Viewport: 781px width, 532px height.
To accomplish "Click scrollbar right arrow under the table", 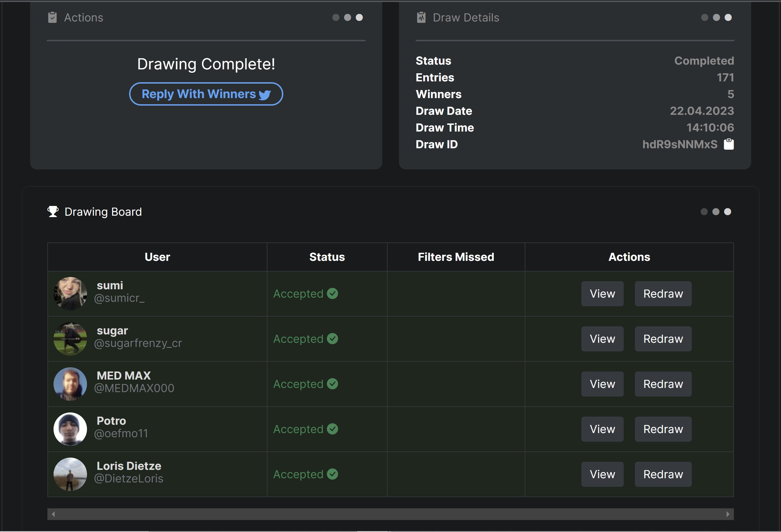I will point(727,514).
